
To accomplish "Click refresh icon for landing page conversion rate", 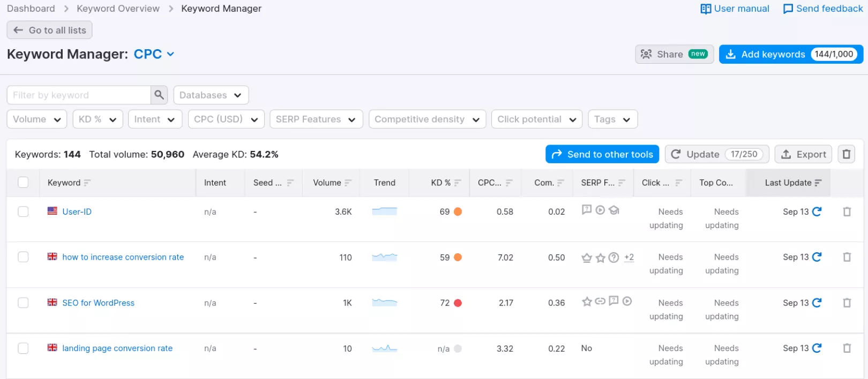I will pyautogui.click(x=817, y=348).
